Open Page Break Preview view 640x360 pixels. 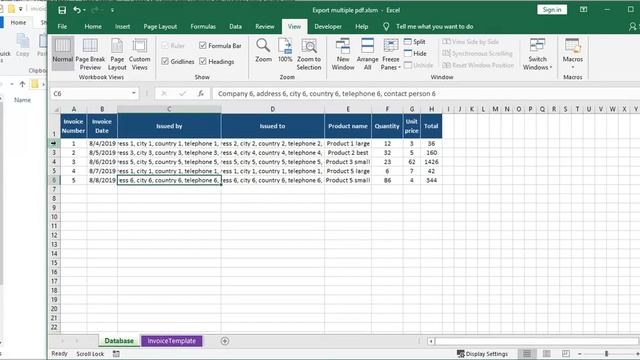pyautogui.click(x=90, y=53)
